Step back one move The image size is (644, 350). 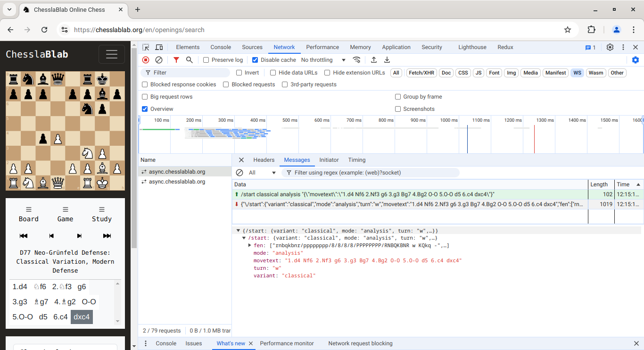pos(52,236)
